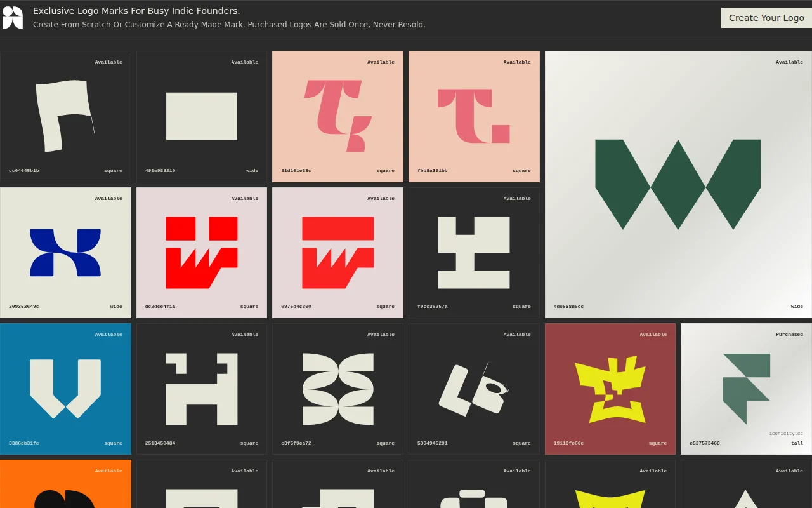Select the tilted L with eye mark
Viewport: 812px width, 508px height.
[x=474, y=389]
